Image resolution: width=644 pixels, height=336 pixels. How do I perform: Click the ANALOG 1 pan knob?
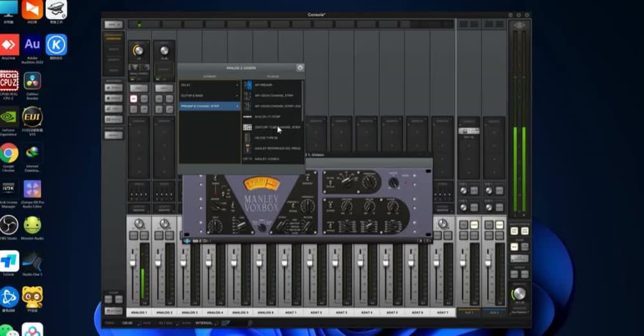[x=139, y=224]
